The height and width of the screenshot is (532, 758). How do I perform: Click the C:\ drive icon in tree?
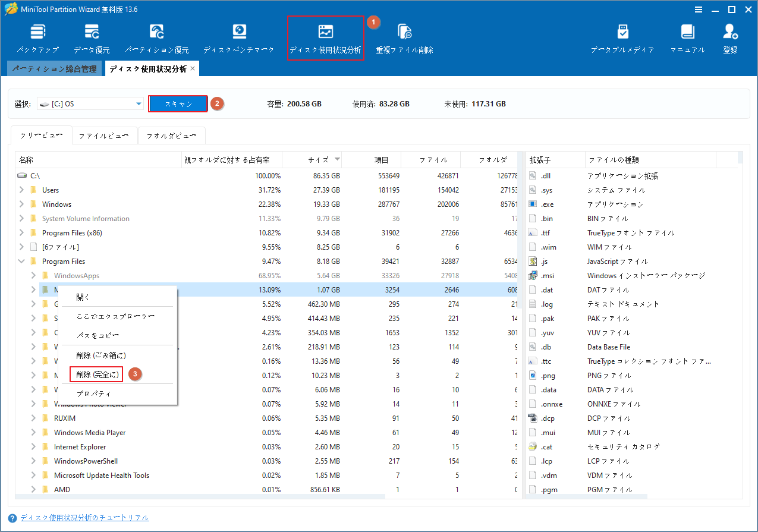22,176
